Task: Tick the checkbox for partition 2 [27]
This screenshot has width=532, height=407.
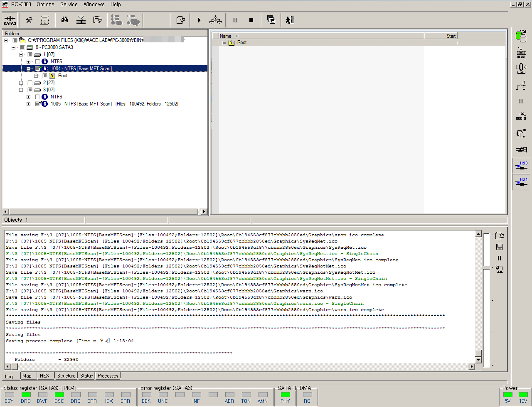Action: [x=30, y=83]
